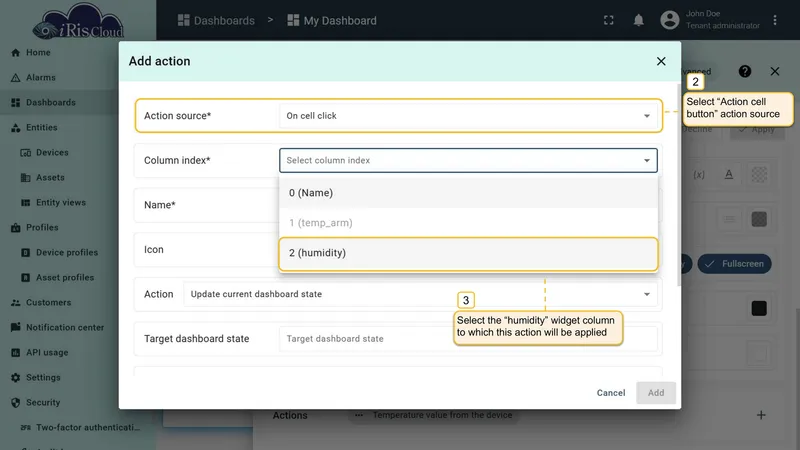The height and width of the screenshot is (450, 800).
Task: Open widget help question mark icon
Action: (x=745, y=71)
